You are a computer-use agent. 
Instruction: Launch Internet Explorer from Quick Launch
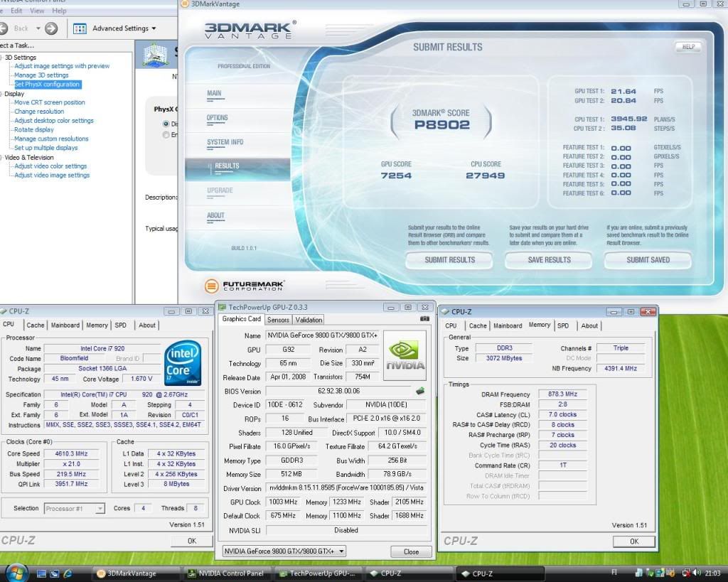(x=68, y=573)
